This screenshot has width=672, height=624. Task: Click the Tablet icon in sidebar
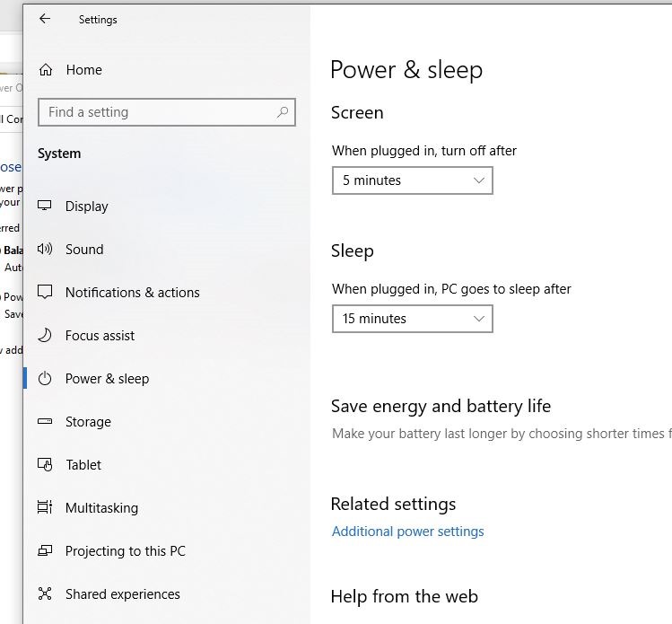click(x=45, y=465)
